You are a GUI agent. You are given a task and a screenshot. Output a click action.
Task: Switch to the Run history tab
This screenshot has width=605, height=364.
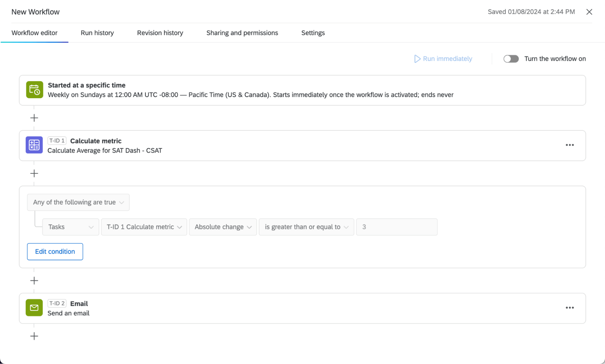click(97, 33)
